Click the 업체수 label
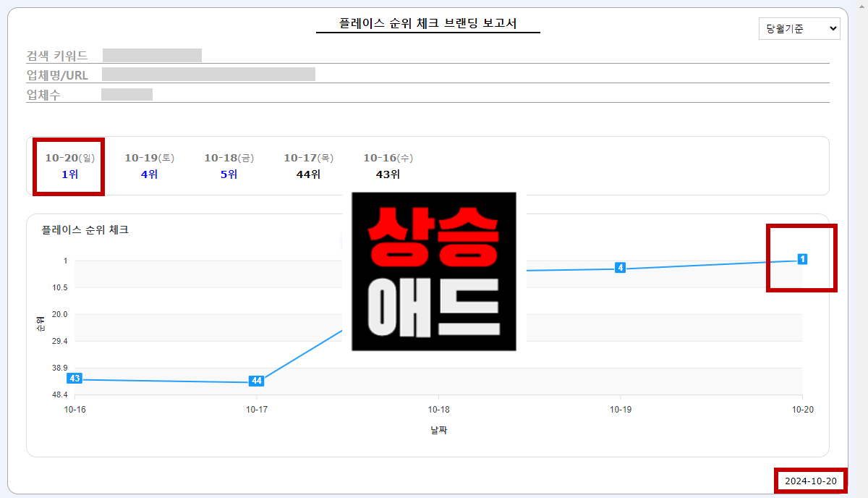This screenshot has height=498, width=868. [x=43, y=95]
